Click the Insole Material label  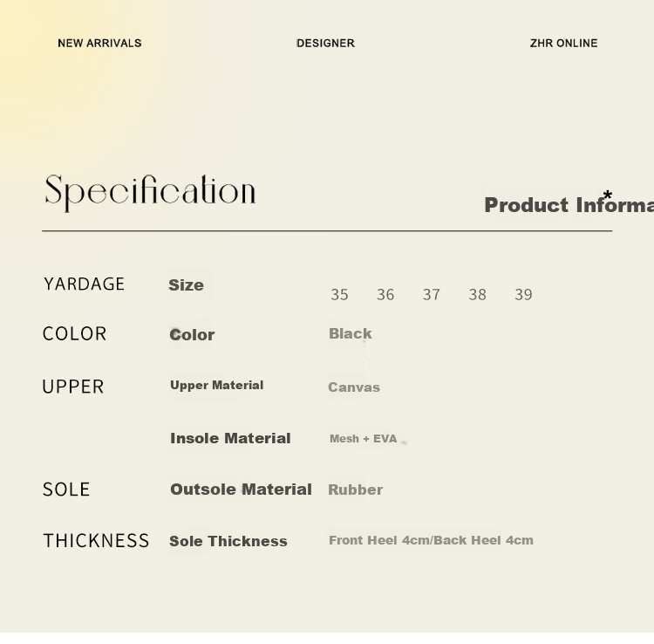[231, 438]
